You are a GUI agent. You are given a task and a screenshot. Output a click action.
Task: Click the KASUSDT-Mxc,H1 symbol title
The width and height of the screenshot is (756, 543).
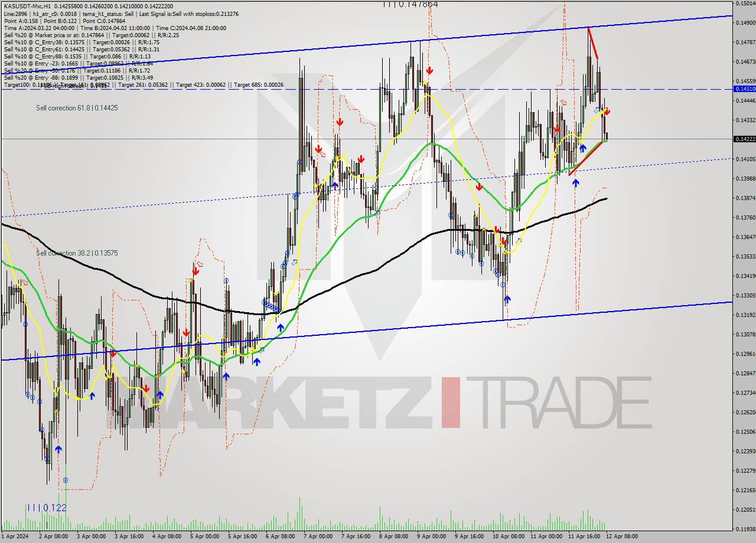coord(28,6)
